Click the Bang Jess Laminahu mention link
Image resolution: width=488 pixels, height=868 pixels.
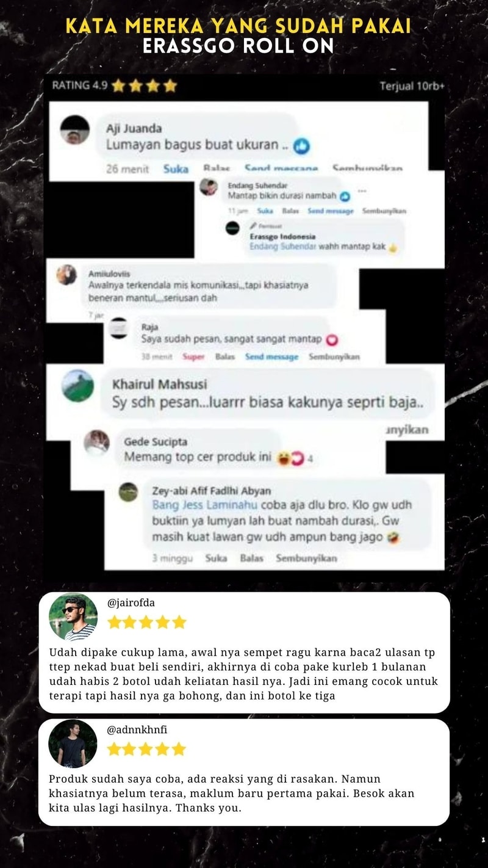click(206, 505)
